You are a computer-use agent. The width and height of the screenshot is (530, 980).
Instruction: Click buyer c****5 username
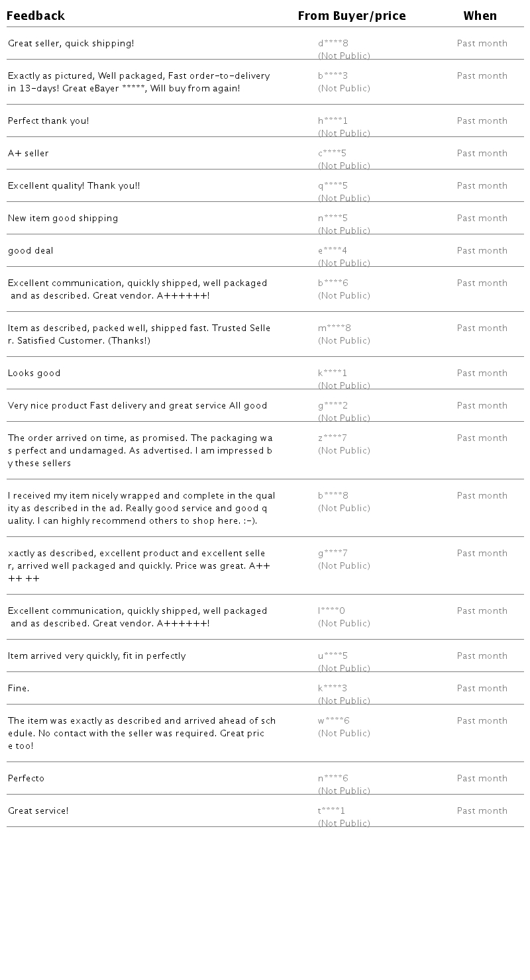332,154
